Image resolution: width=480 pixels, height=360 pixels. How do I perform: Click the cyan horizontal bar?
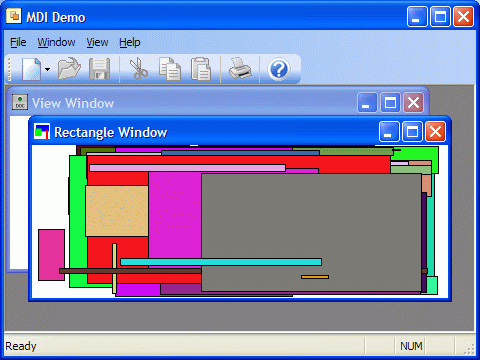tap(221, 262)
